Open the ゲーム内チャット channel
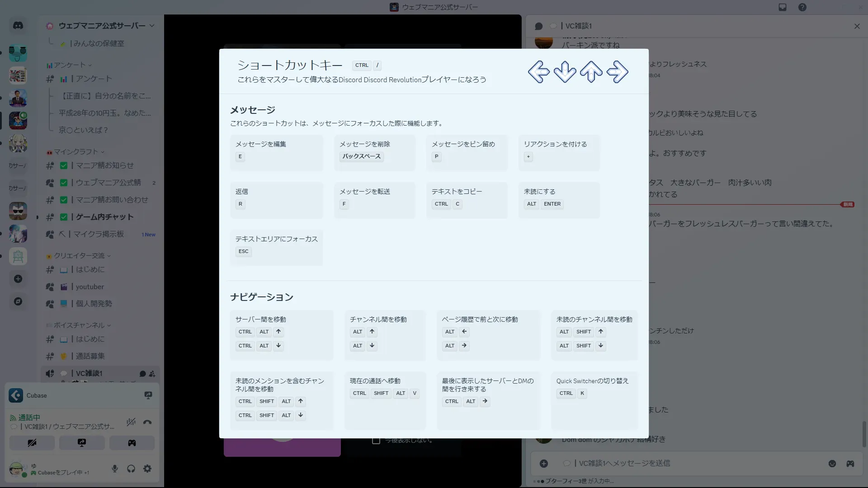 click(x=104, y=217)
